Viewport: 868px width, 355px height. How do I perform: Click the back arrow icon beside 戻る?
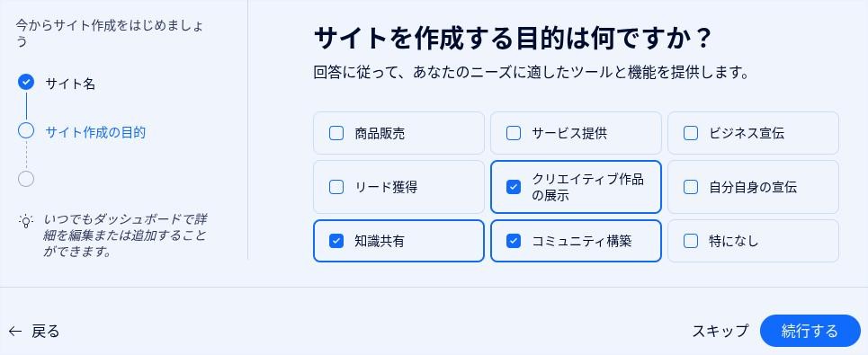click(x=15, y=332)
